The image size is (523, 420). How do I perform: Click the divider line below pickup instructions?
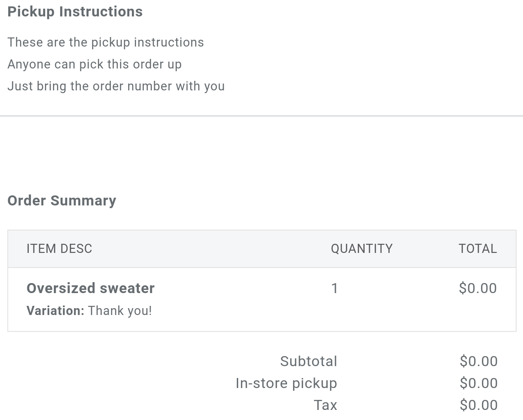261,116
